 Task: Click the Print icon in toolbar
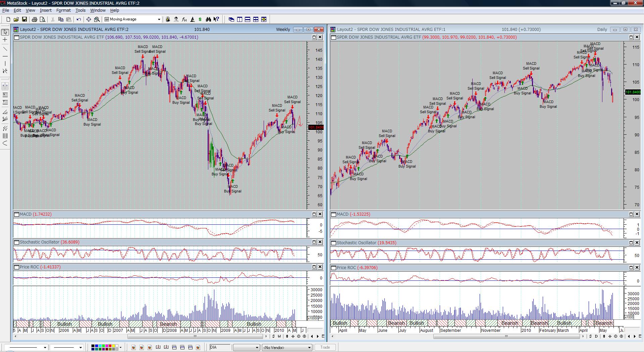[x=35, y=19]
